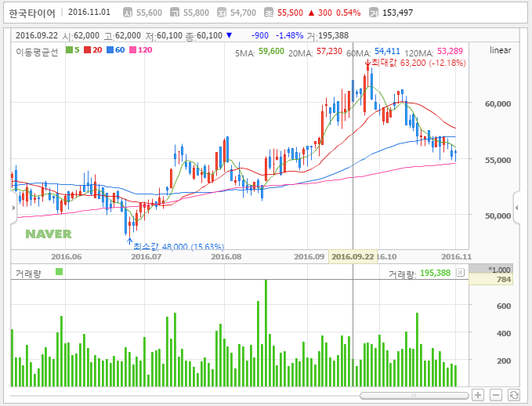Zoom out with the minus button
532x406 pixels.
(x=496, y=395)
